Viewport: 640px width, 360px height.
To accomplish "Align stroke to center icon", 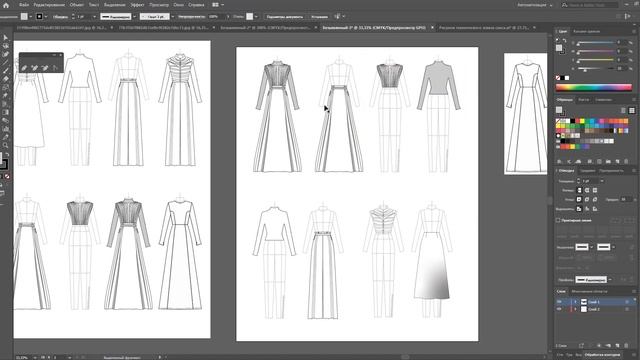I will pos(579,209).
